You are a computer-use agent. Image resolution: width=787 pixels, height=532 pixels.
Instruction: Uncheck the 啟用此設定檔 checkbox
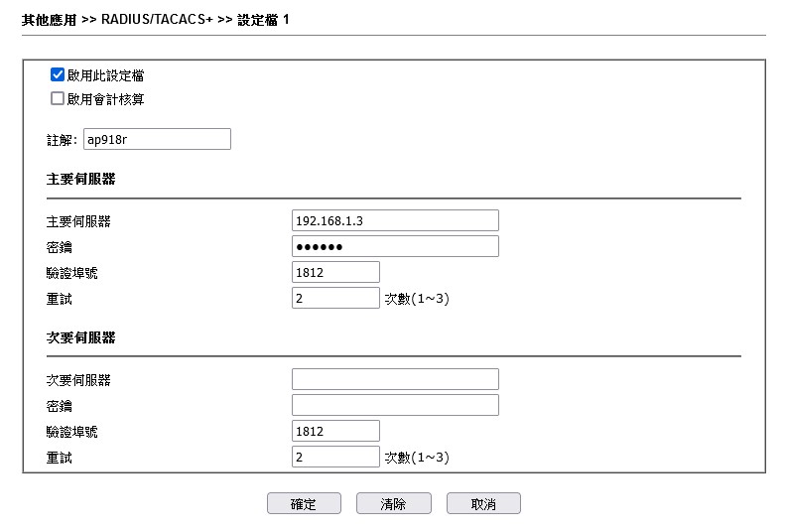click(58, 75)
